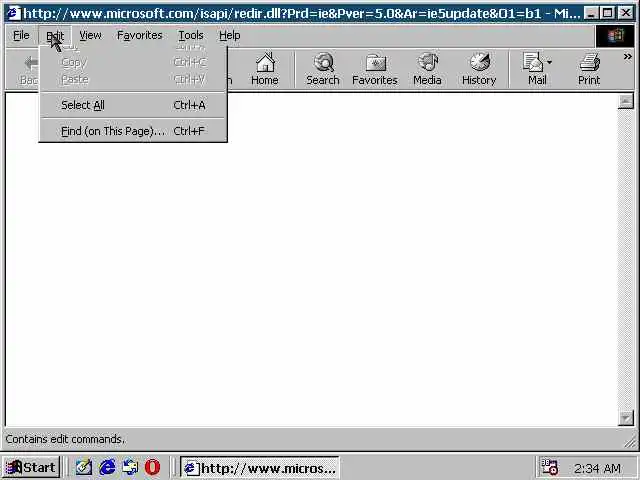Screen dimensions: 640x480
Task: Click the Search toolbar icon
Action: pyautogui.click(x=323, y=69)
